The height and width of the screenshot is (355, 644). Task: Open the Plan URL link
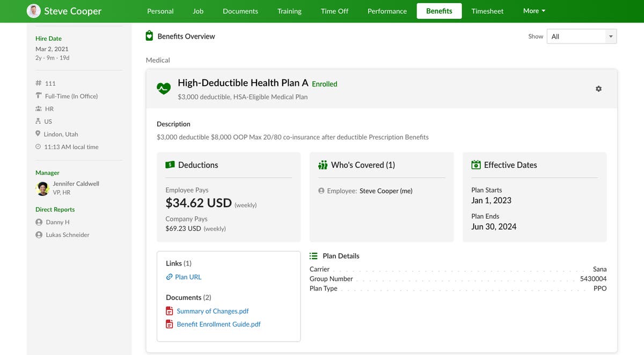[x=188, y=277]
